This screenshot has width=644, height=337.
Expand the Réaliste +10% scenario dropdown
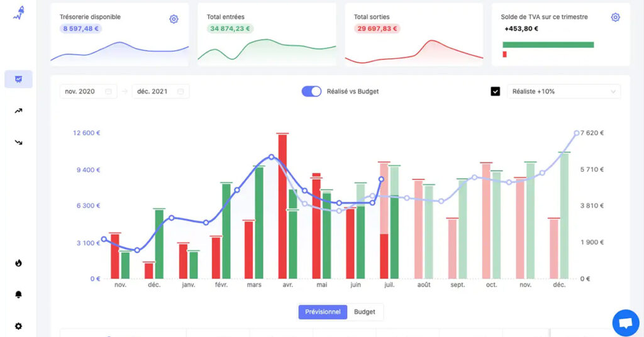[563, 91]
